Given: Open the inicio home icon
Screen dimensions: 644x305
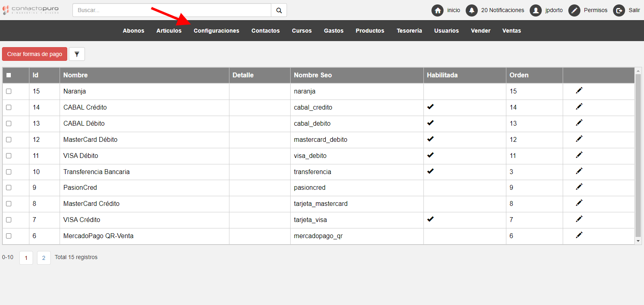Looking at the screenshot, I should coord(438,10).
